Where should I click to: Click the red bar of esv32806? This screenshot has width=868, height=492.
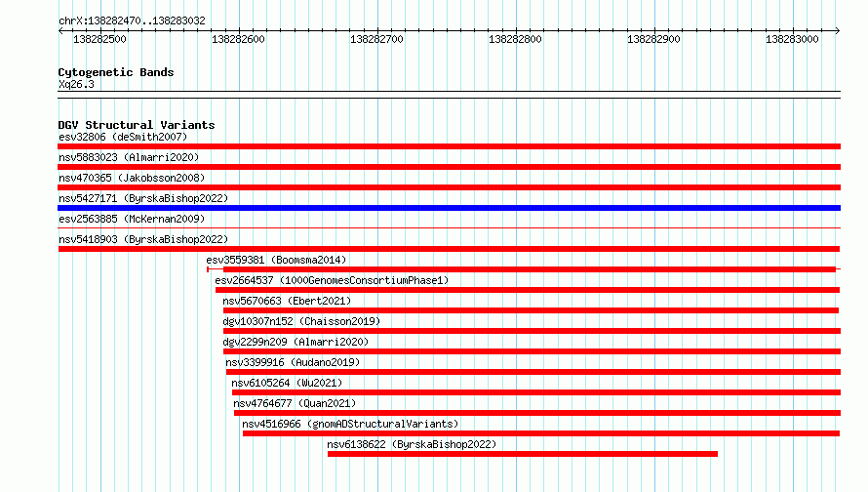pyautogui.click(x=449, y=146)
